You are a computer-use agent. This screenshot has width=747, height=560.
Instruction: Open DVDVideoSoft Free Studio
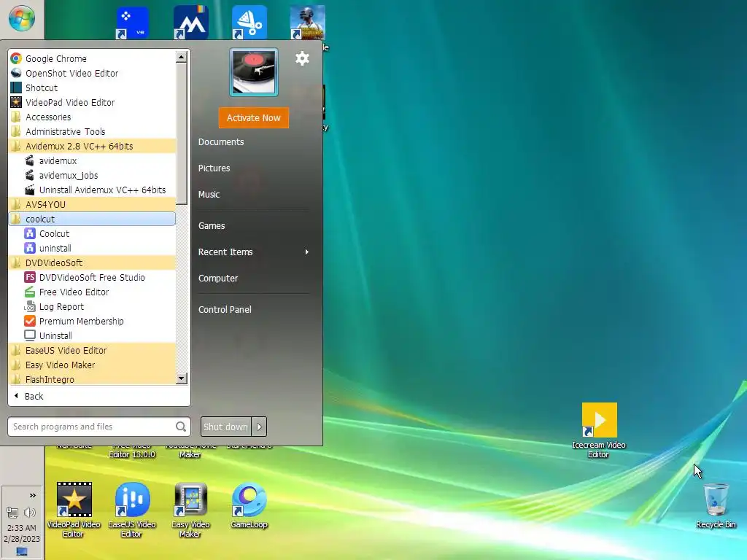(x=93, y=277)
